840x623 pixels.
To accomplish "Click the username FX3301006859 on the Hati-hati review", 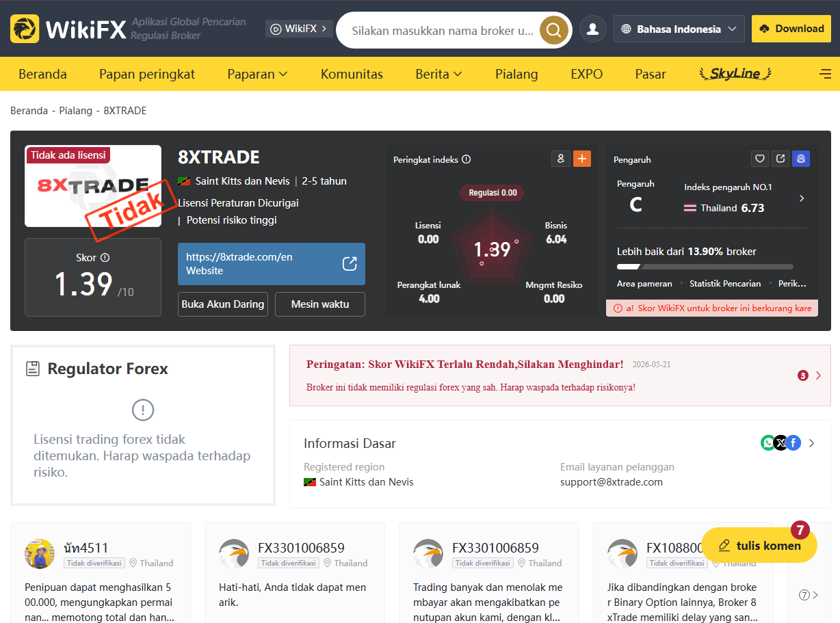I will coord(301,548).
